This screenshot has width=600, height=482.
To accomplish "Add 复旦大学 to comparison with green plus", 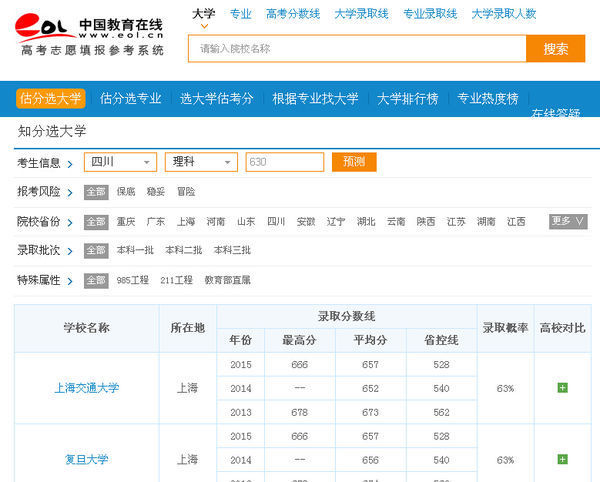I will tap(562, 459).
